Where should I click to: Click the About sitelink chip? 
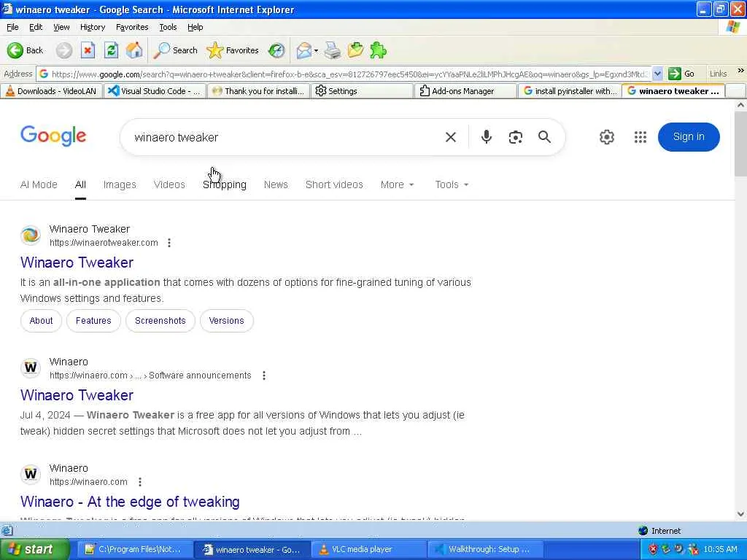pyautogui.click(x=41, y=321)
